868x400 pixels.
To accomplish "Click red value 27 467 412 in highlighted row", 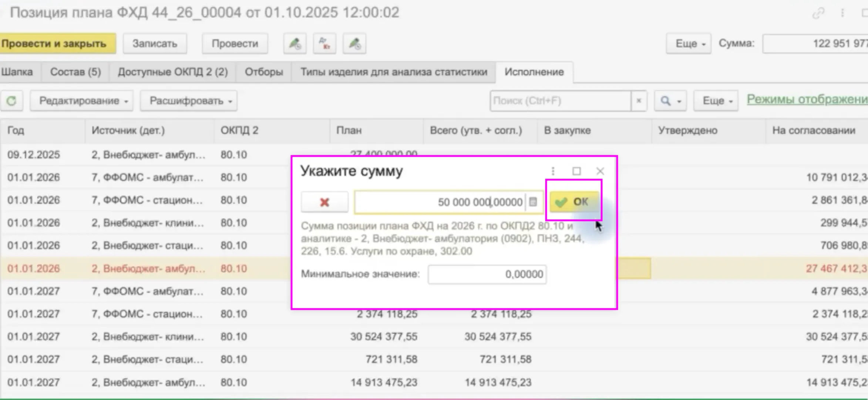I will click(x=837, y=268).
